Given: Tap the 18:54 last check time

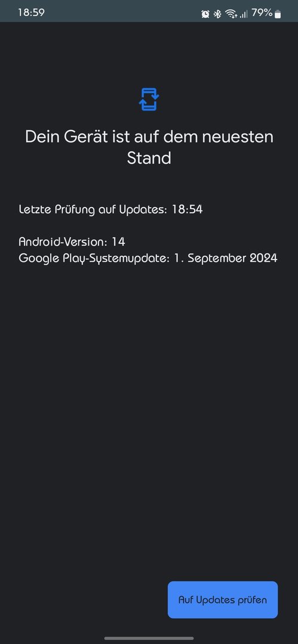Looking at the screenshot, I should 188,209.
